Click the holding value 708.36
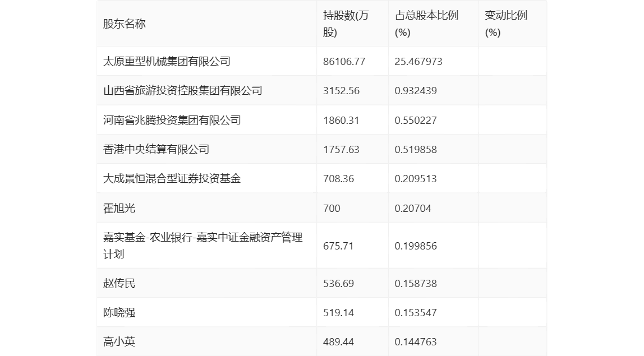Viewport: 644px width, 356px height. click(x=338, y=179)
